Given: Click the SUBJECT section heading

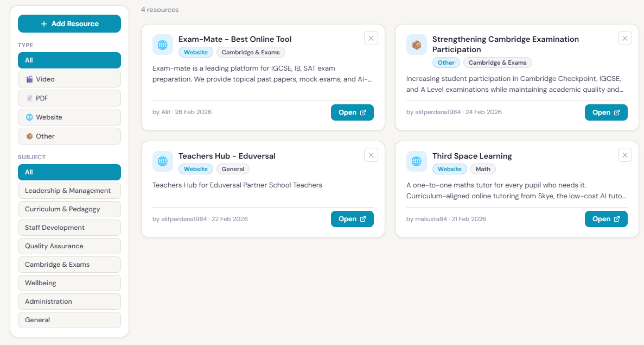Looking at the screenshot, I should tap(31, 157).
